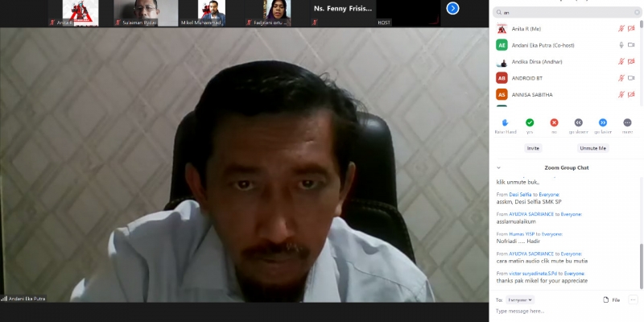Collapse the Zoom Group Chat panel
The image size is (644, 322).
tap(499, 167)
